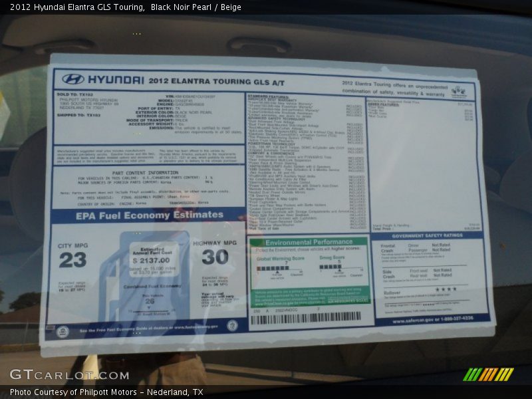Click the 'PART CONTENT INFORMATION' heading
The image size is (532, 399).
[x=145, y=173]
